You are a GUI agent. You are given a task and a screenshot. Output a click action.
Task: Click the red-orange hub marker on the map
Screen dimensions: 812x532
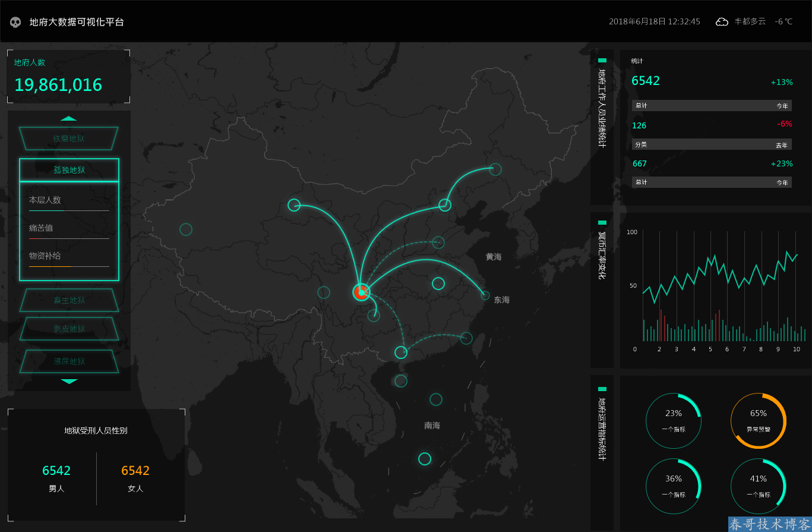[x=361, y=292]
